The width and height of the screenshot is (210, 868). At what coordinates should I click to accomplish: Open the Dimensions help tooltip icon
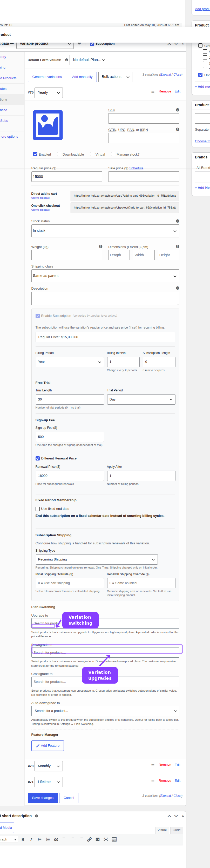177,247
